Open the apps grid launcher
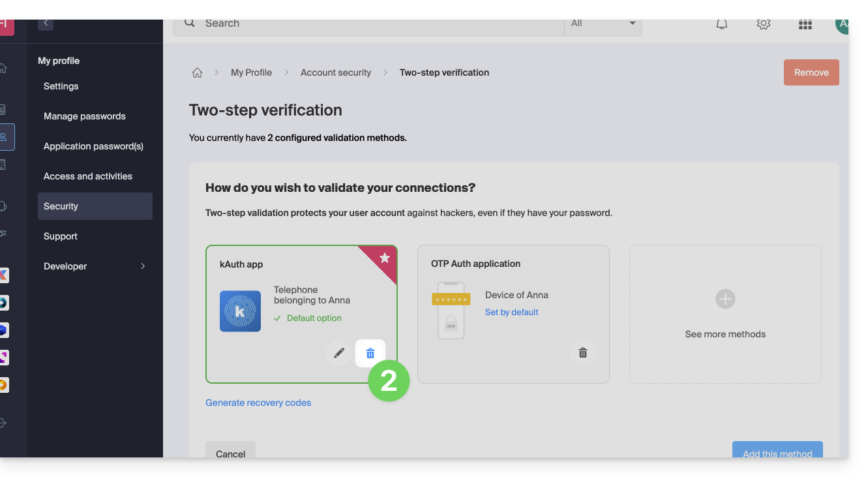The height and width of the screenshot is (477, 868). 805,25
